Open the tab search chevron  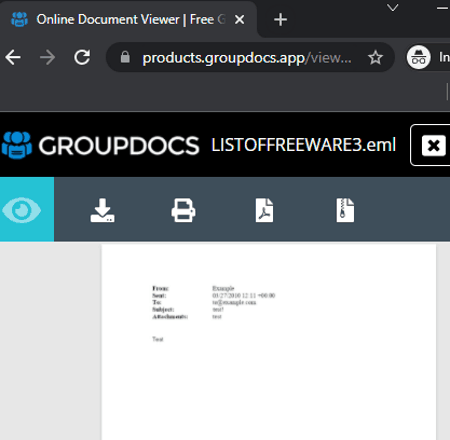point(393,7)
